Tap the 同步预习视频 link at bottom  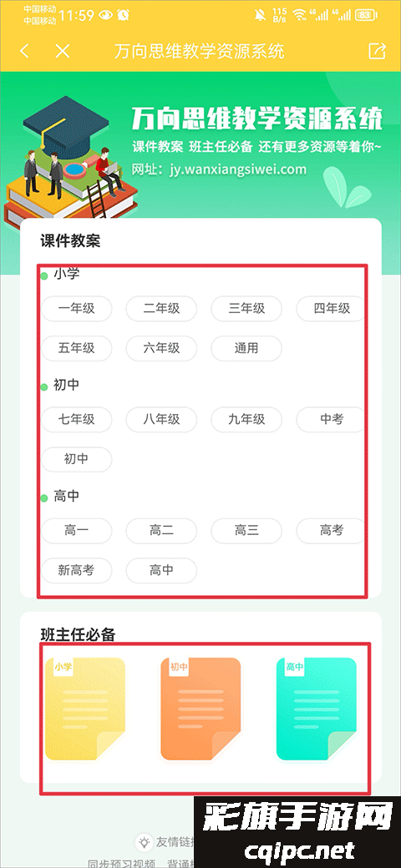click(123, 864)
